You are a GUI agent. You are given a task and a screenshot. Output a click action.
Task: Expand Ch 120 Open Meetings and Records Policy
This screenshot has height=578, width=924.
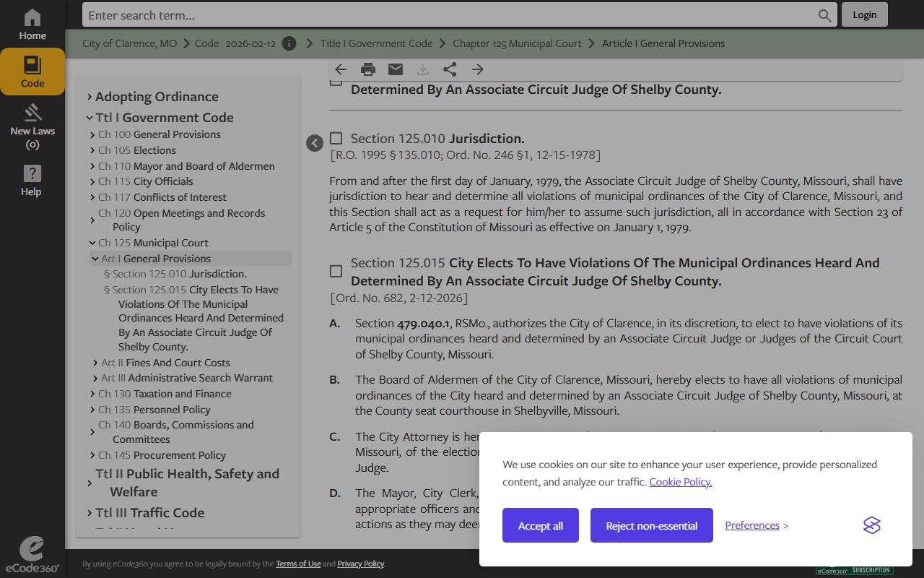[x=92, y=220]
